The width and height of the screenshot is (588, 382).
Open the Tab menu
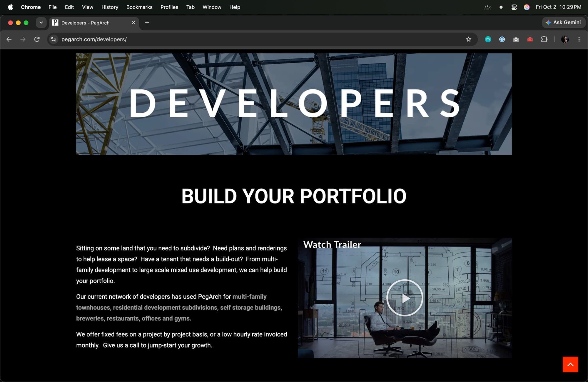[x=191, y=7]
